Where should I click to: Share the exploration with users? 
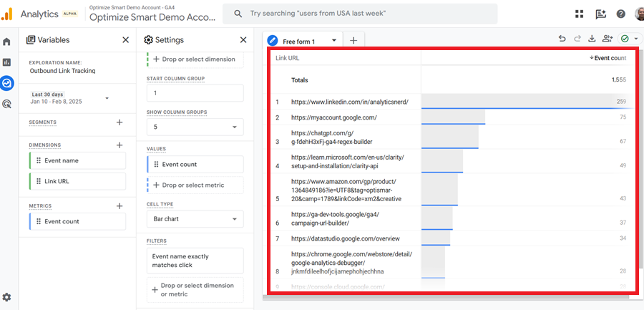pyautogui.click(x=608, y=39)
